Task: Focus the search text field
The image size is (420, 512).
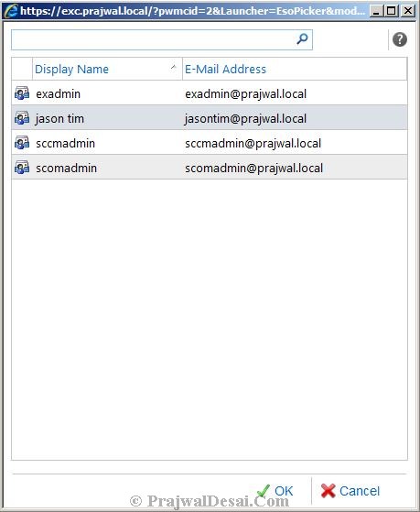Action: (x=154, y=39)
